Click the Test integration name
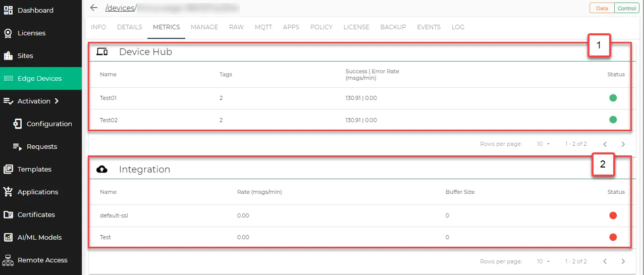 pos(105,237)
